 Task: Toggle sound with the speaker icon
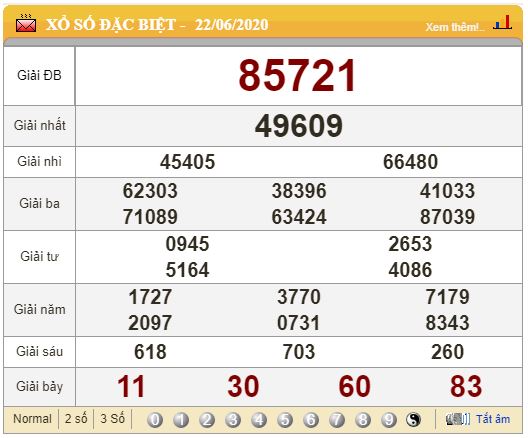(x=458, y=419)
